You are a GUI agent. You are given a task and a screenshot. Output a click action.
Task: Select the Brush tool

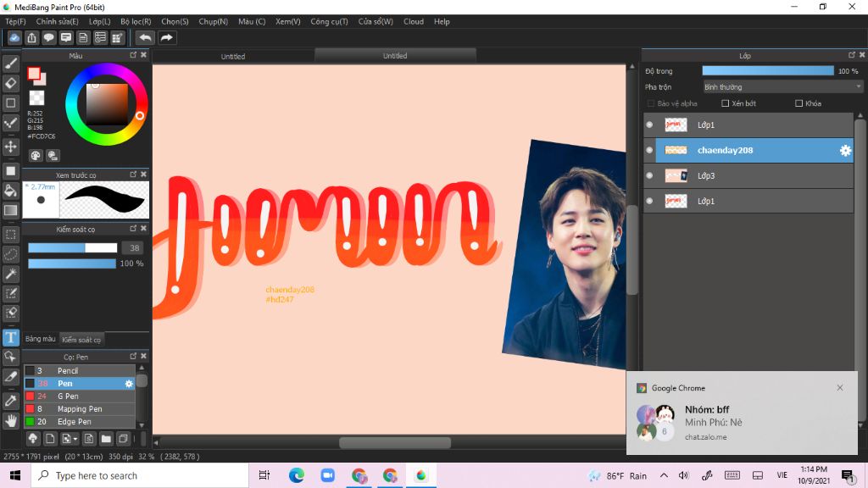[x=10, y=64]
